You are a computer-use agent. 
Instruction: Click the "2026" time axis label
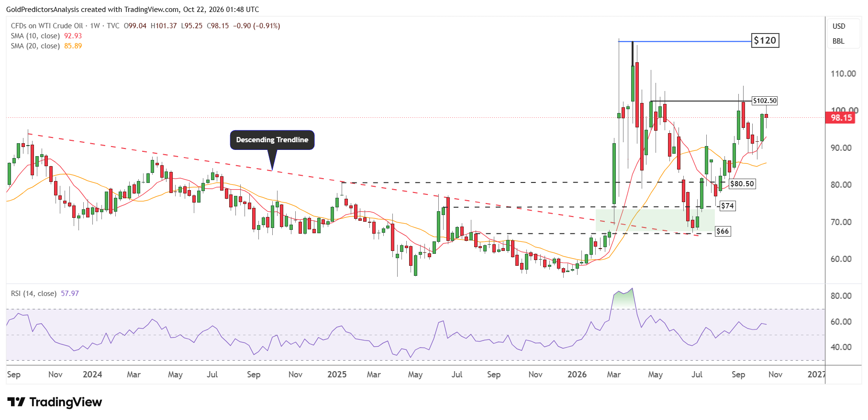577,375
